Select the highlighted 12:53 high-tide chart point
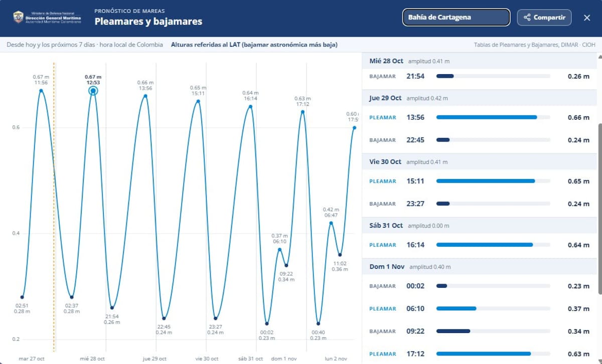602x364 pixels. click(93, 91)
